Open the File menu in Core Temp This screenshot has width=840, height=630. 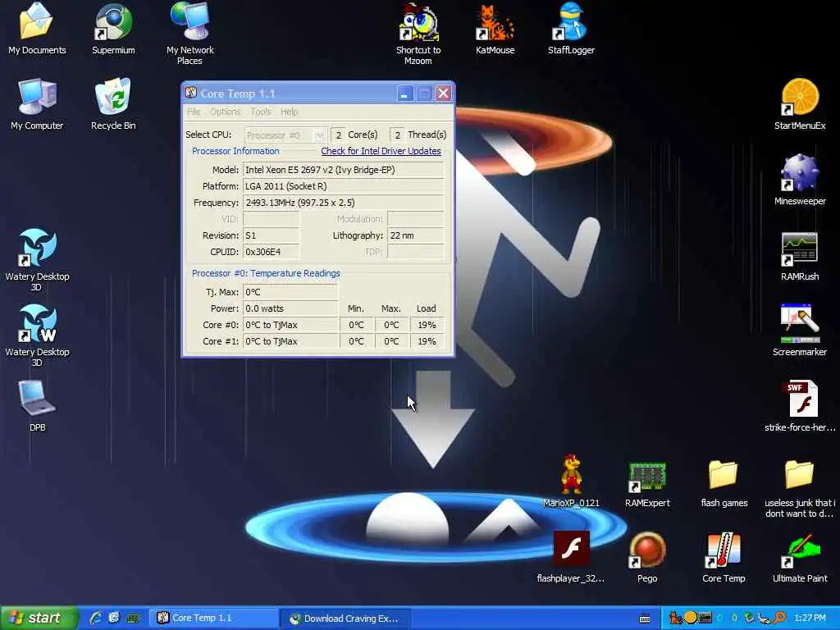point(194,112)
